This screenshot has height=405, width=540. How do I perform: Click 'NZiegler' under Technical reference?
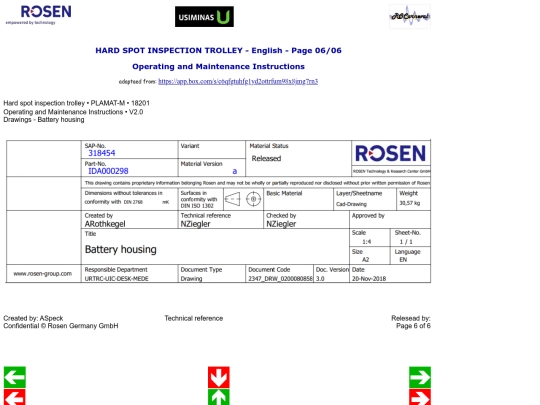195,224
